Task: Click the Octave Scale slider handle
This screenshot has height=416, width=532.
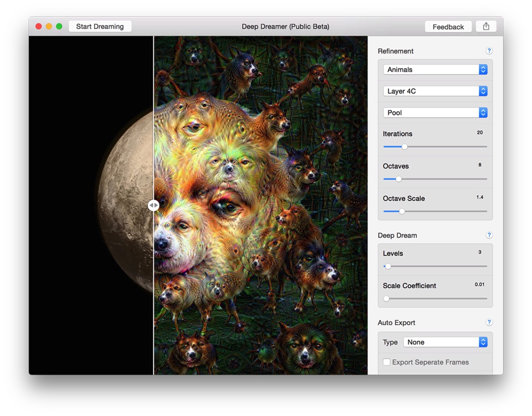Action: (x=402, y=212)
